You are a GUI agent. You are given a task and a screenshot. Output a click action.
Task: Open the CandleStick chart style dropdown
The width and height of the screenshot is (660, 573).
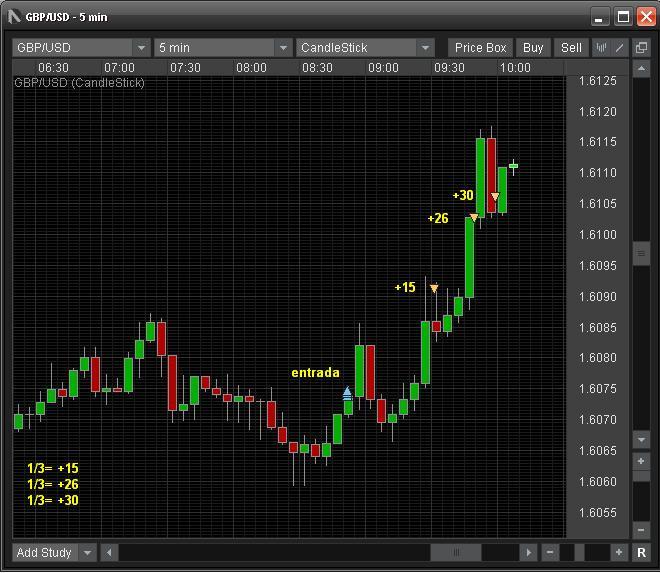[425, 48]
